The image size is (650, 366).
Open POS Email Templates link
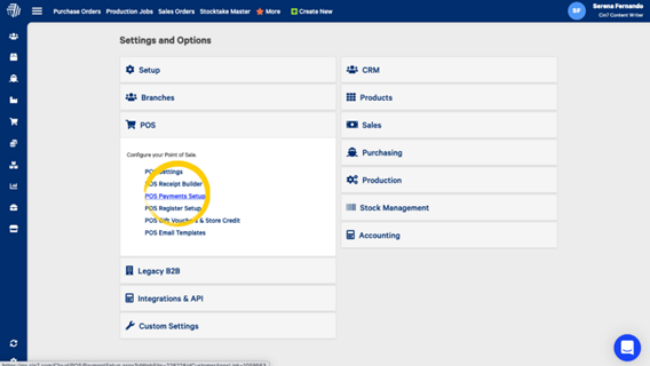(175, 233)
